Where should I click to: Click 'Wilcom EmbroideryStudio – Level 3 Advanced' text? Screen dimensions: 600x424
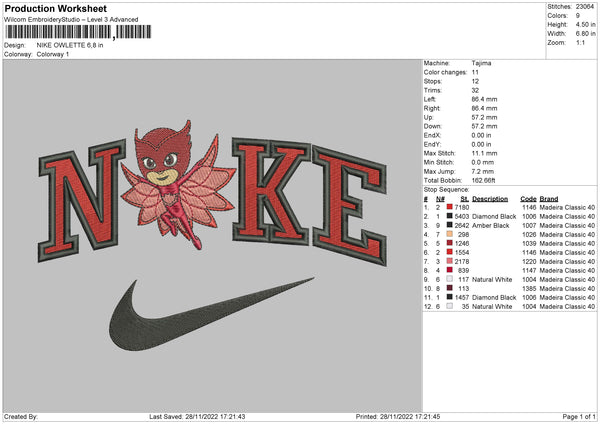71,20
